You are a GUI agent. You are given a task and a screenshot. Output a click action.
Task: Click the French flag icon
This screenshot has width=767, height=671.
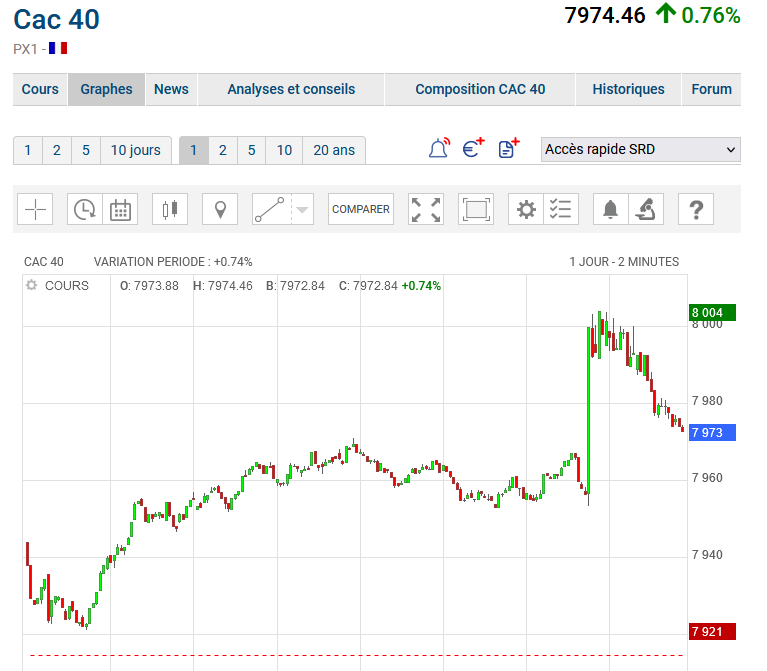pyautogui.click(x=58, y=48)
